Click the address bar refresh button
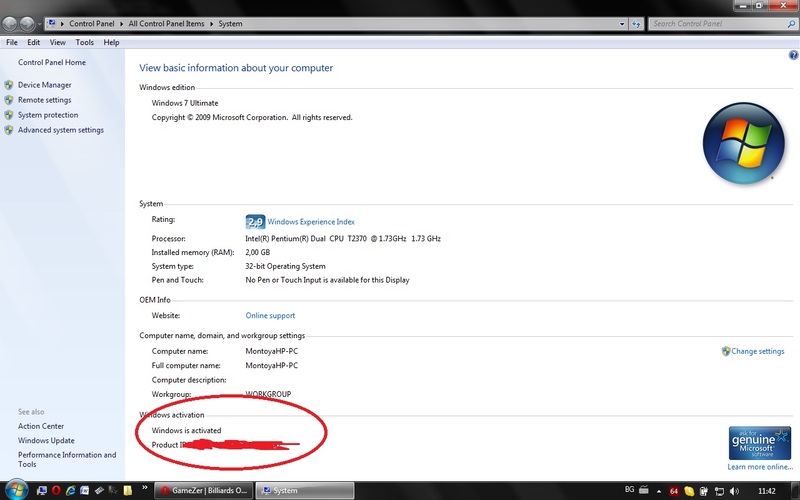The width and height of the screenshot is (800, 500). [636, 24]
